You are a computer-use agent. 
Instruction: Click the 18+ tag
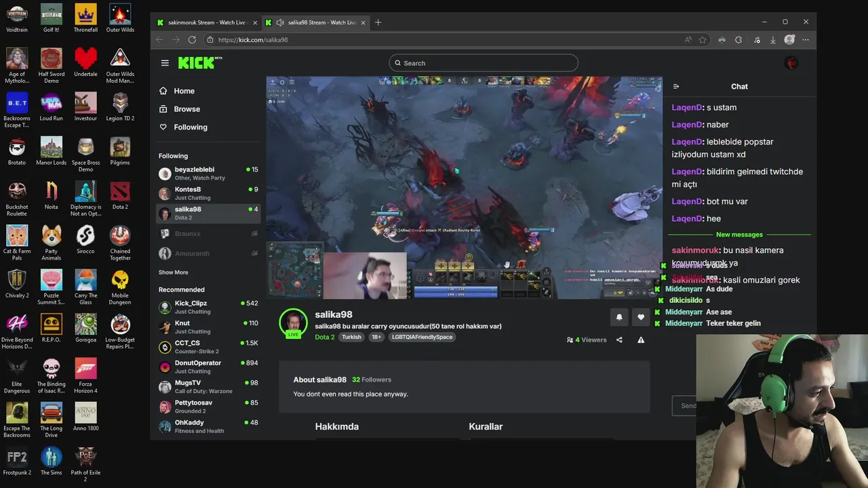376,337
